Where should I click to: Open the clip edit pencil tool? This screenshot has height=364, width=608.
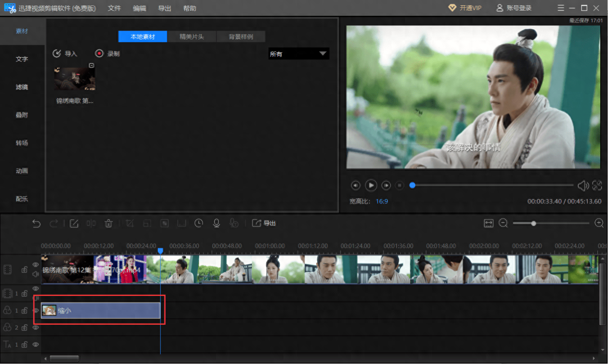74,223
